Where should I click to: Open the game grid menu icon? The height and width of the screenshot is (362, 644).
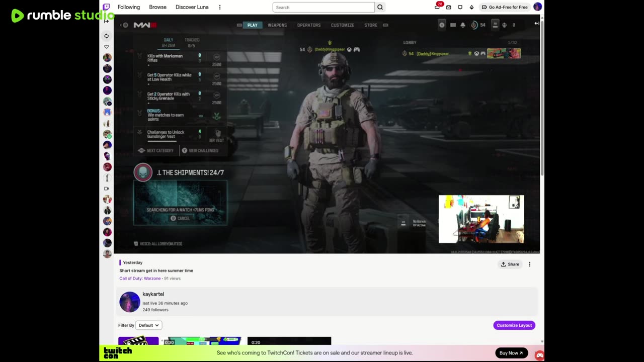(x=453, y=25)
